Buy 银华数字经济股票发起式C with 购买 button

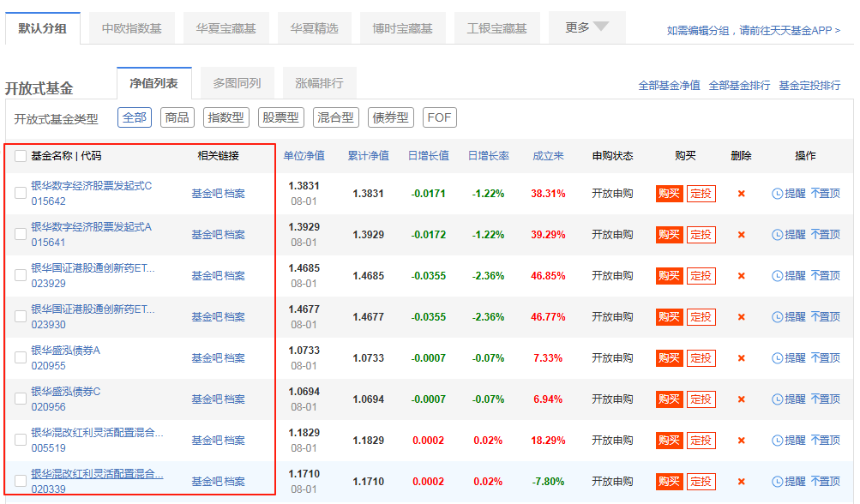point(669,194)
